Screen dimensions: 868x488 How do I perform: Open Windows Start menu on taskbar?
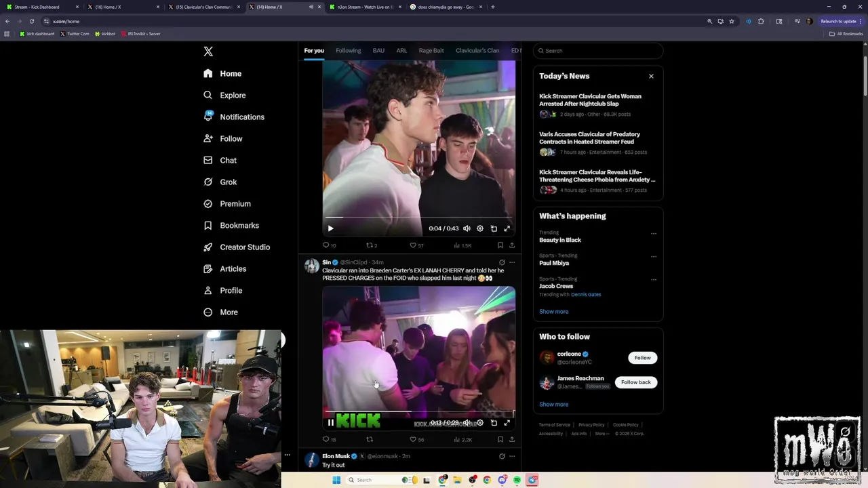tap(336, 480)
